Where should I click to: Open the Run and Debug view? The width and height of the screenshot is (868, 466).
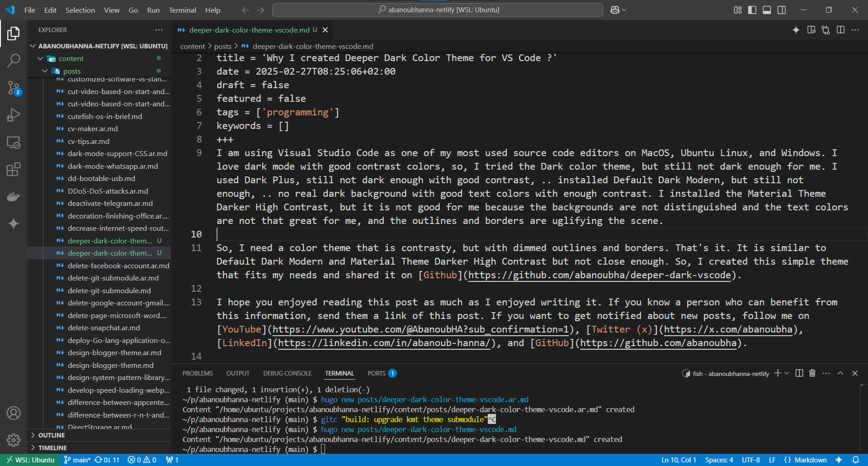click(x=14, y=115)
